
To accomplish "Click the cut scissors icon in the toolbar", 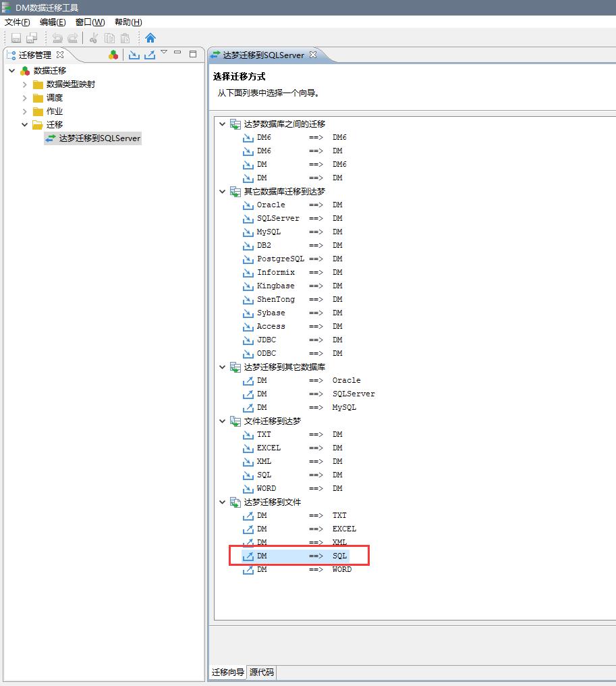I will click(x=94, y=38).
